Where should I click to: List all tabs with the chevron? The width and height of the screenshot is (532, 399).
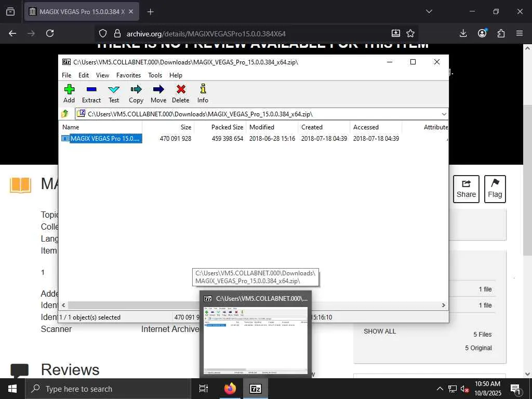(x=429, y=11)
